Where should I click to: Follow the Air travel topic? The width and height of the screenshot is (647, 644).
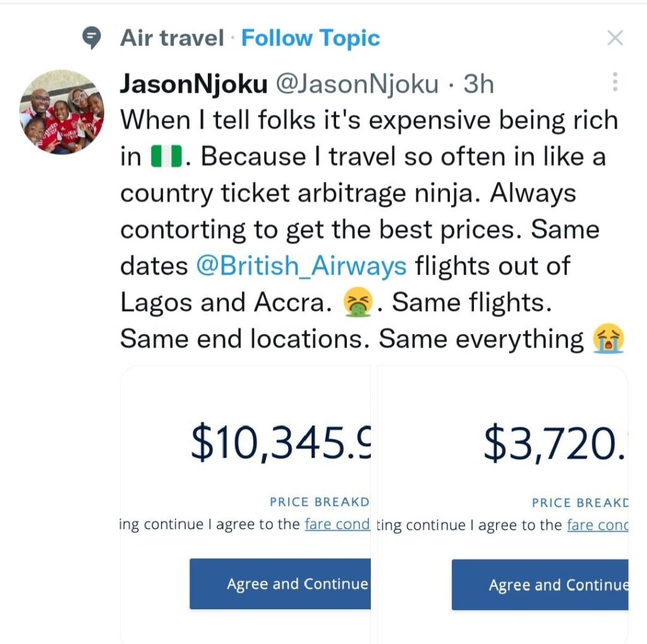(311, 39)
